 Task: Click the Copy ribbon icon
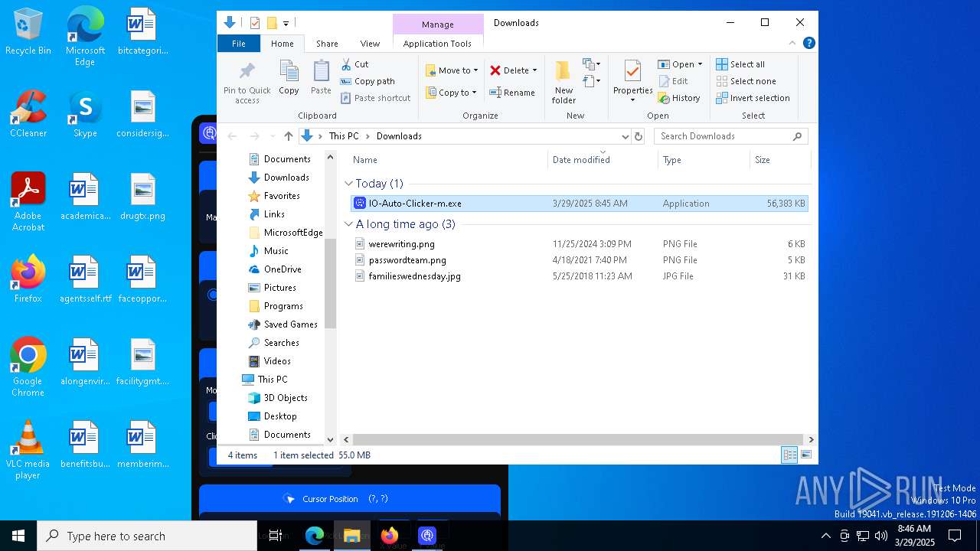pyautogui.click(x=289, y=78)
